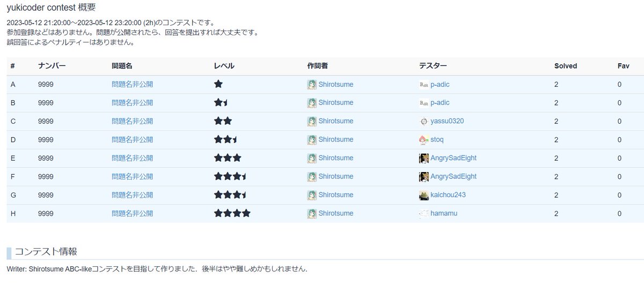Click the ナンバー column header
The height and width of the screenshot is (284, 644).
52,66
